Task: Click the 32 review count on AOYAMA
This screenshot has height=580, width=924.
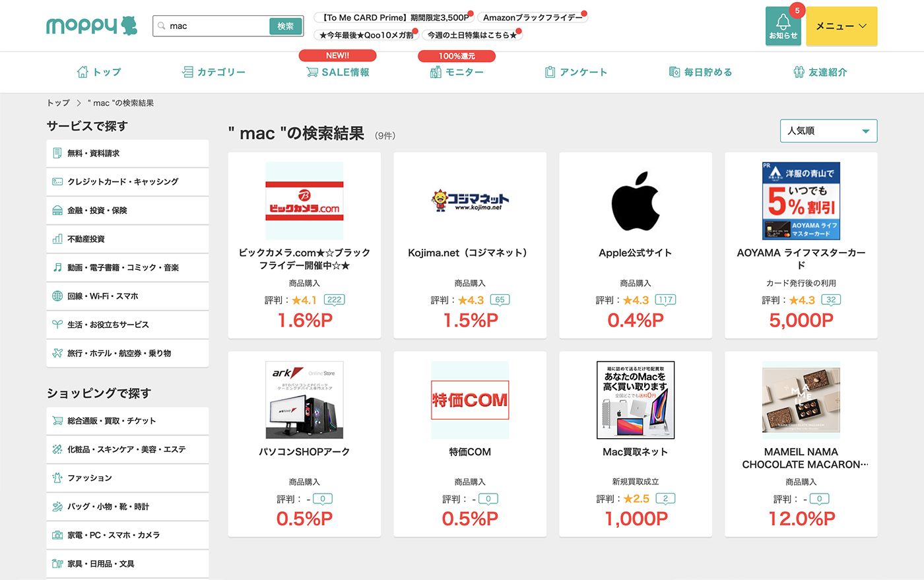Action: [x=831, y=300]
